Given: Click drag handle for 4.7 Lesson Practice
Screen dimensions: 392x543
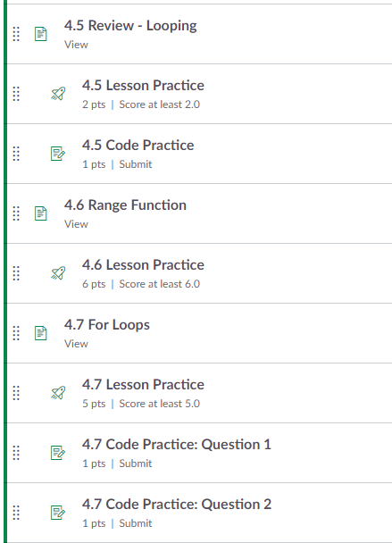Looking at the screenshot, I should [16, 393].
